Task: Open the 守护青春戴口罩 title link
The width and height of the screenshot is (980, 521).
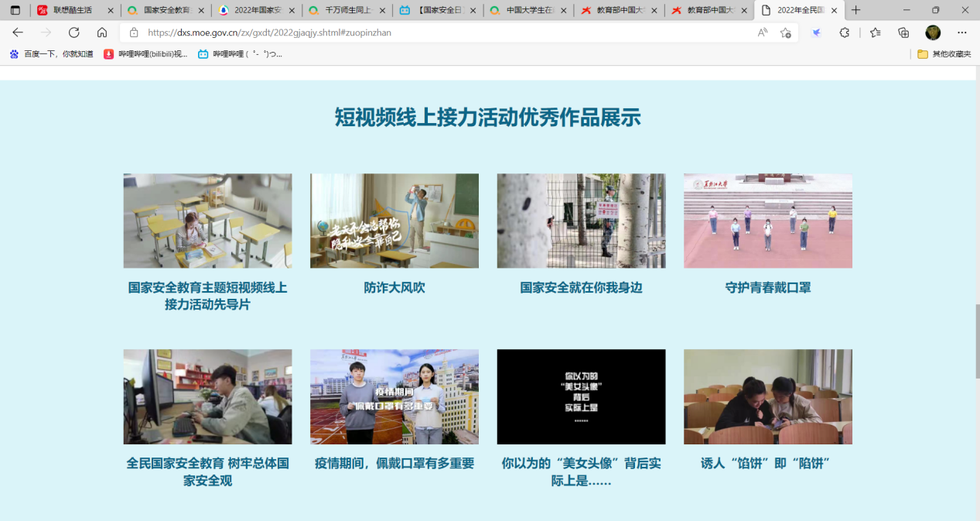Action: click(767, 288)
